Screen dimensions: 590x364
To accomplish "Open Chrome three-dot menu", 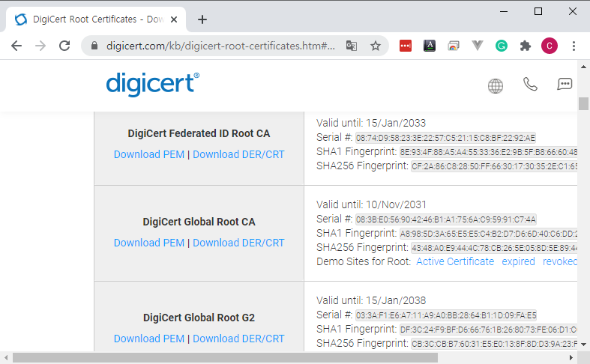I will (x=574, y=46).
